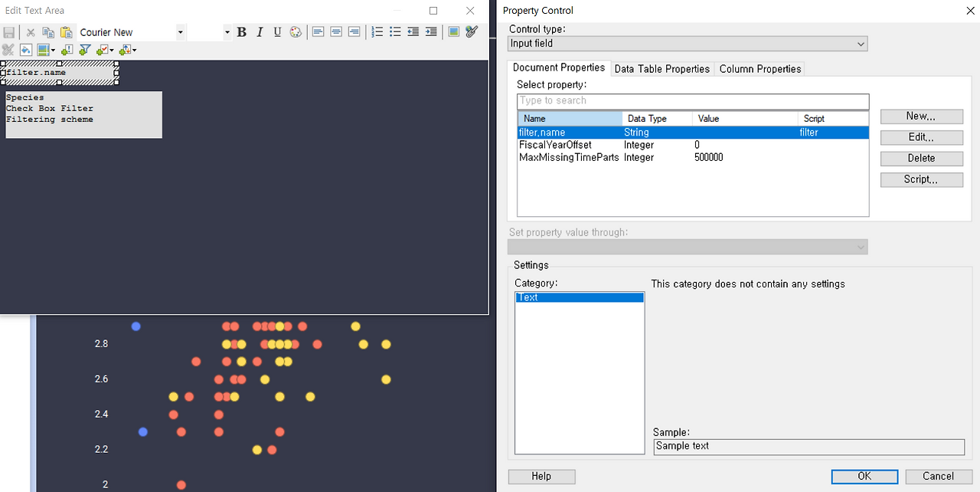Viewport: 980px width, 492px height.
Task: Open the Column Properties tab
Action: (759, 69)
